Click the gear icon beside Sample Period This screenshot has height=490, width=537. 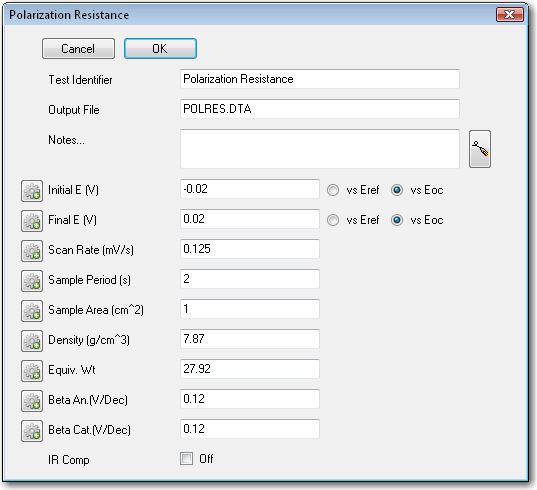[x=32, y=281]
